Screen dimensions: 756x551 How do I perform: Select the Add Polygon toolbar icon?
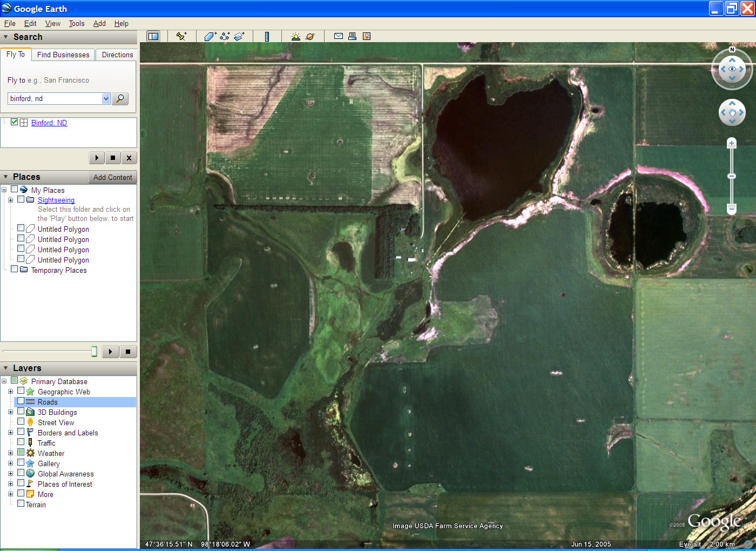210,36
